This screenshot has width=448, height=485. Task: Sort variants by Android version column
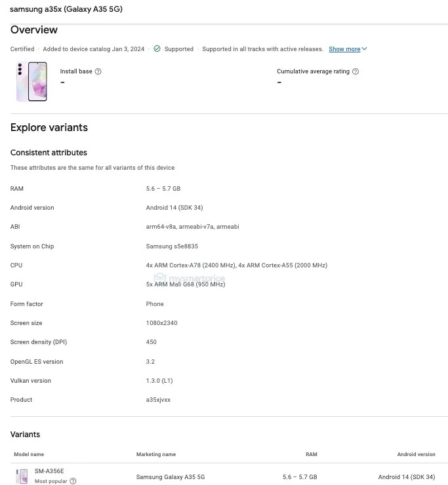(416, 454)
